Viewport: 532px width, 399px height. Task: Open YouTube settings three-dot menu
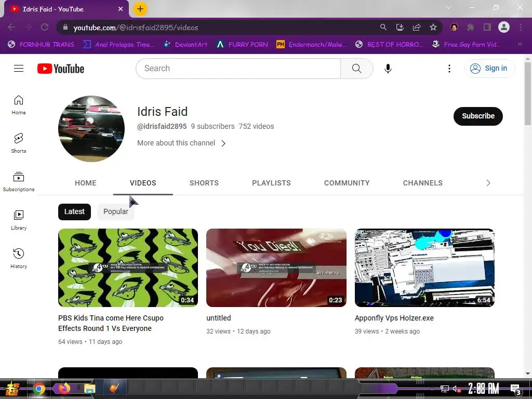[x=449, y=69]
